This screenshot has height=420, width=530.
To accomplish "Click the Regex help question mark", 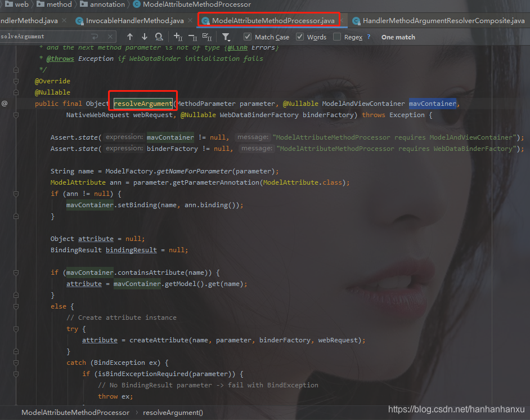I will 369,37.
